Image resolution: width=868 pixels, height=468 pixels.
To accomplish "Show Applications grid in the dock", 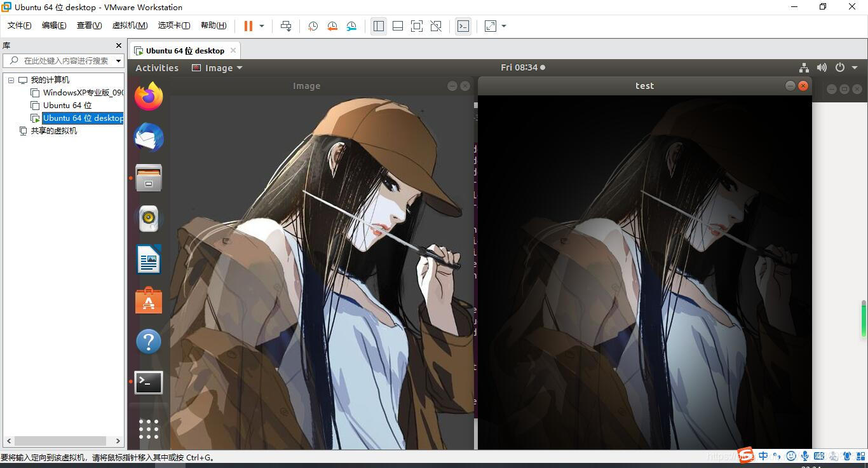I will coord(149,429).
